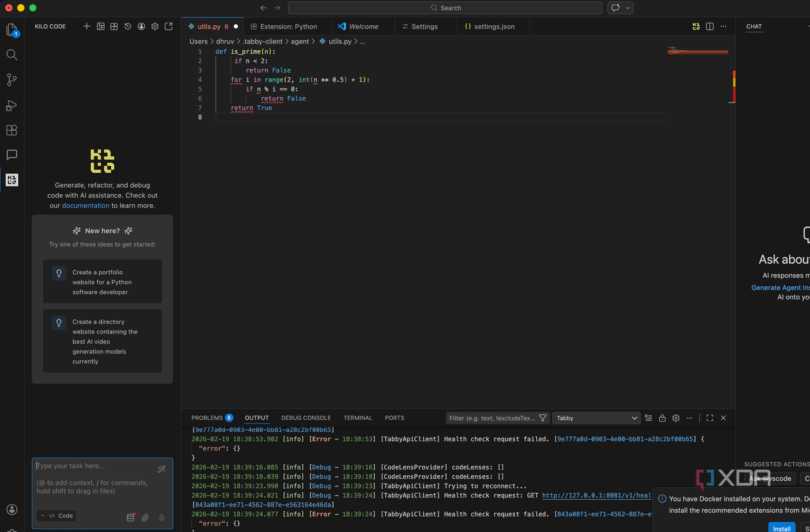Screen dimensions: 810x532
Task: Switch to the Extension: Python tab
Action: coord(288,26)
